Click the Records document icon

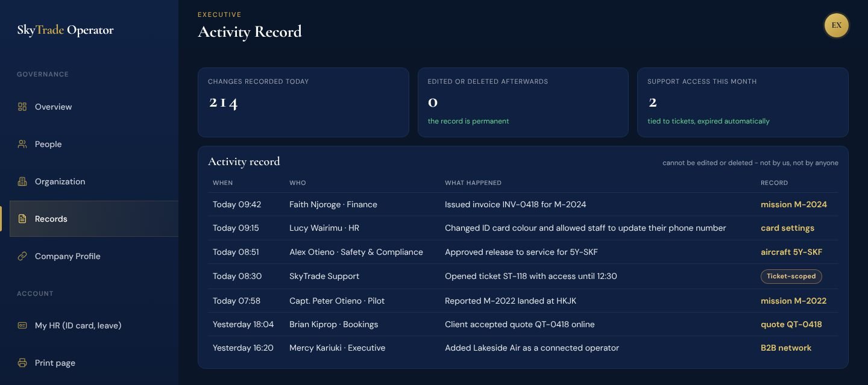(x=22, y=219)
